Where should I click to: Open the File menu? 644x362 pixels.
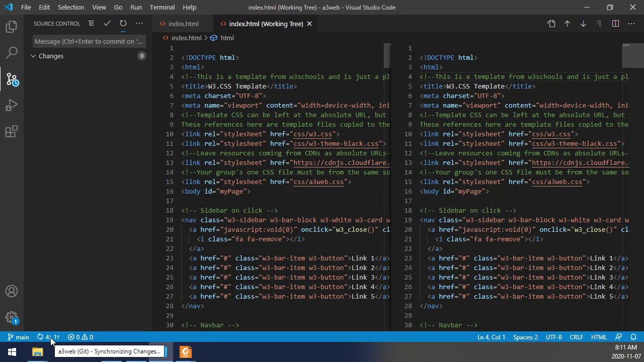26,8
